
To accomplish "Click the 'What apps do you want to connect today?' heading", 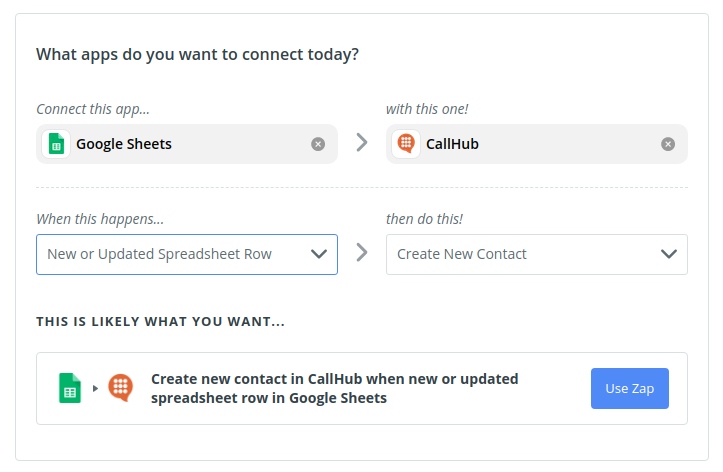I will [x=197, y=54].
